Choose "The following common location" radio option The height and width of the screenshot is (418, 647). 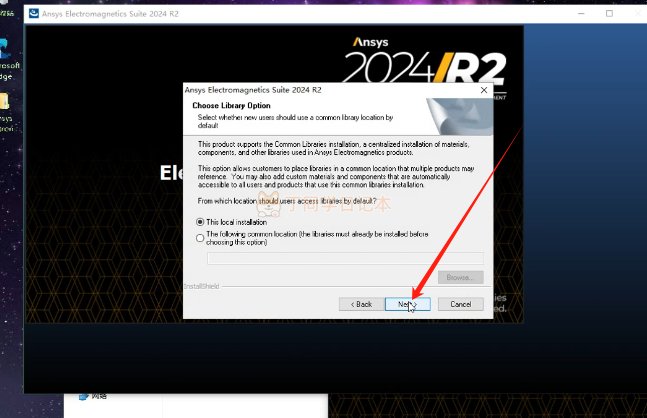point(200,238)
